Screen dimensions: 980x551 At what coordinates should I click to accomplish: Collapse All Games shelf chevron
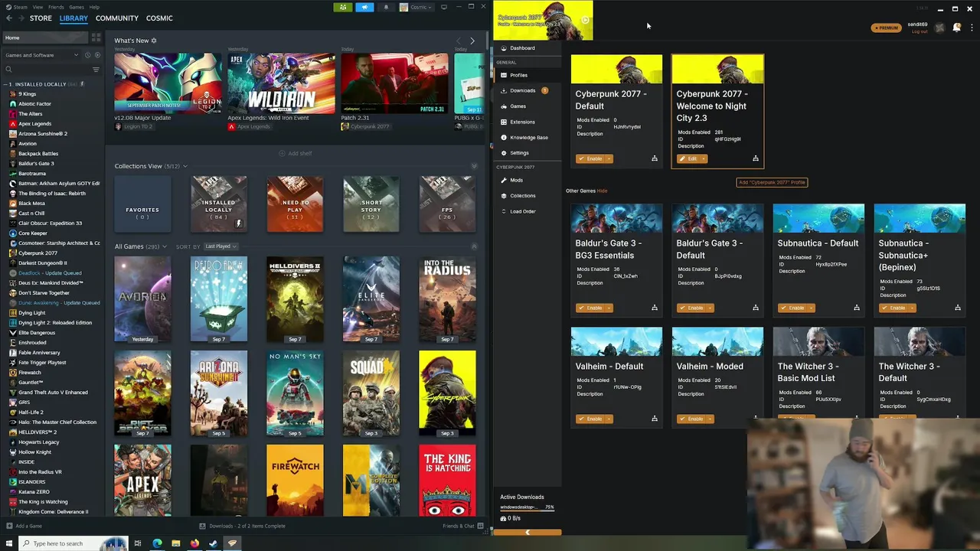tap(474, 246)
